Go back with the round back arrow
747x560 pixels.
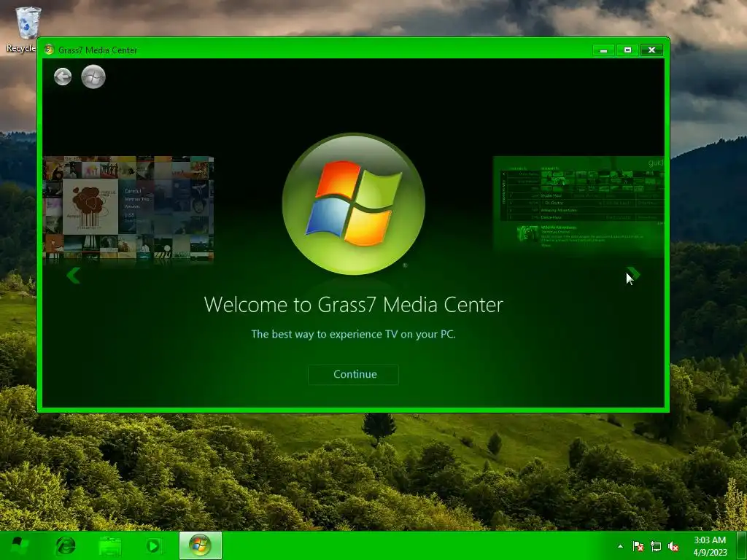pos(63,77)
